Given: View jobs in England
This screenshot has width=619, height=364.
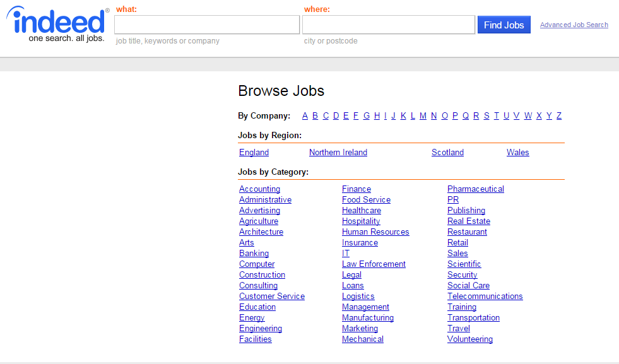Looking at the screenshot, I should click(x=254, y=152).
